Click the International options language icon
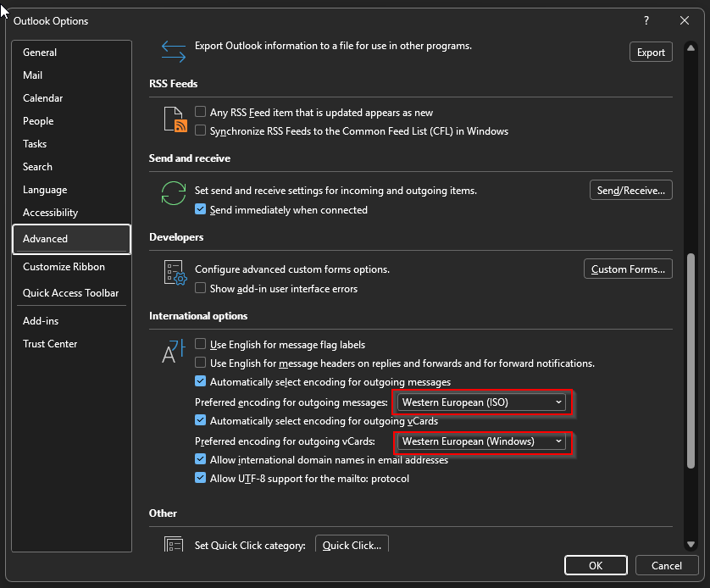The image size is (710, 588). 173,349
